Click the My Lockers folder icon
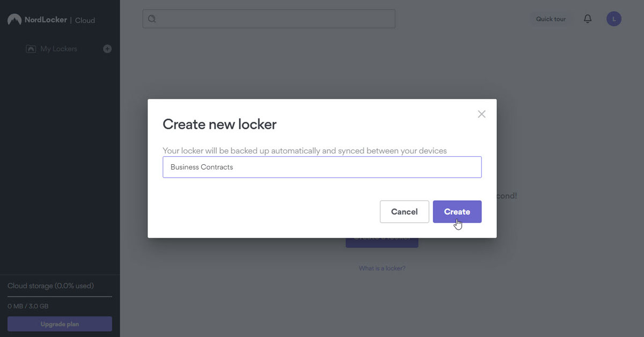 pyautogui.click(x=31, y=49)
